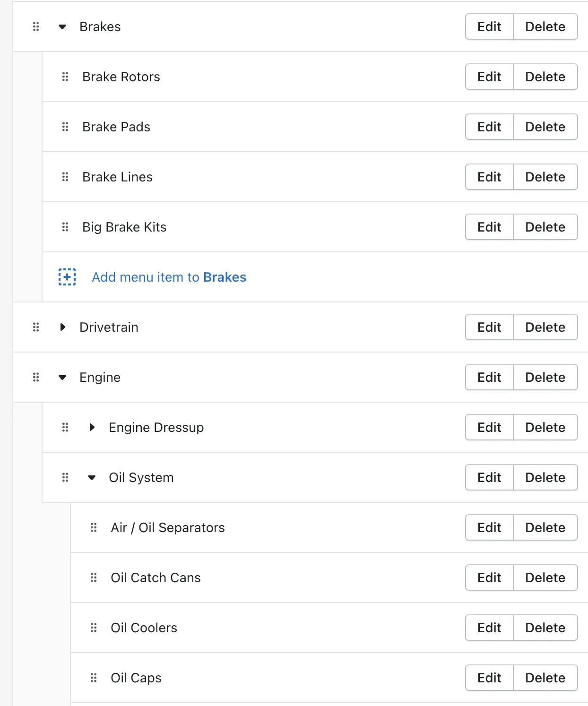588x706 pixels.
Task: Edit the Air / Oil Separators item
Action: (489, 527)
